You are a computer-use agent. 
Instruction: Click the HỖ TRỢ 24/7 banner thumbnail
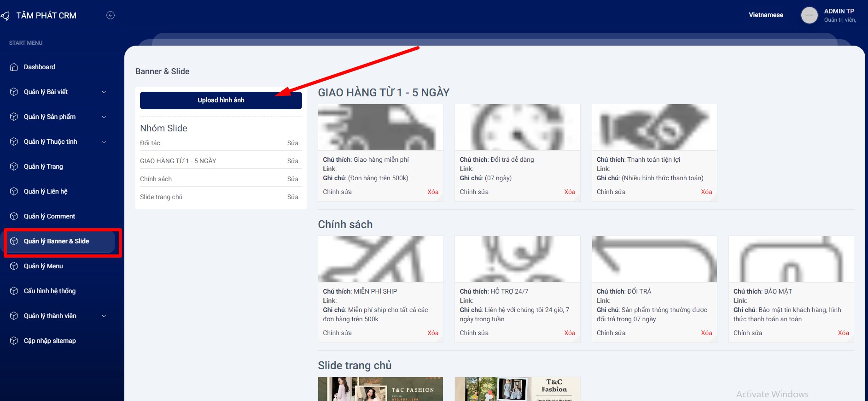pos(517,259)
